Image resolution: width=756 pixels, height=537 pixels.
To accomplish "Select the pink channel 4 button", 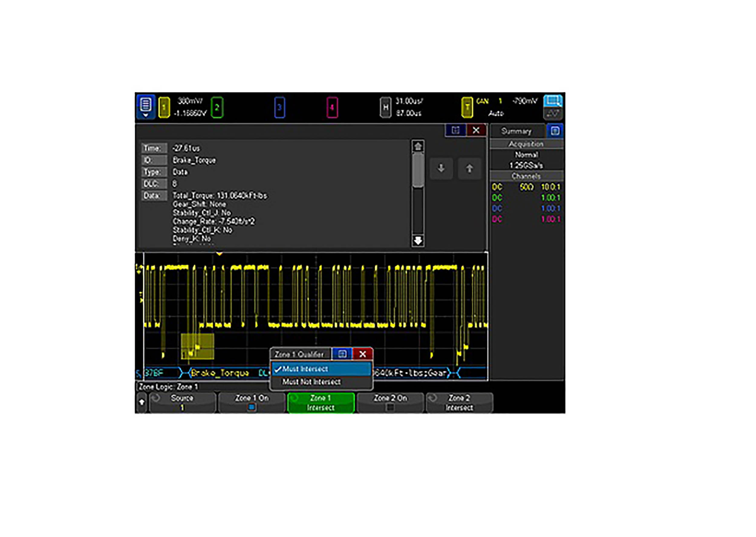I will 332,107.
